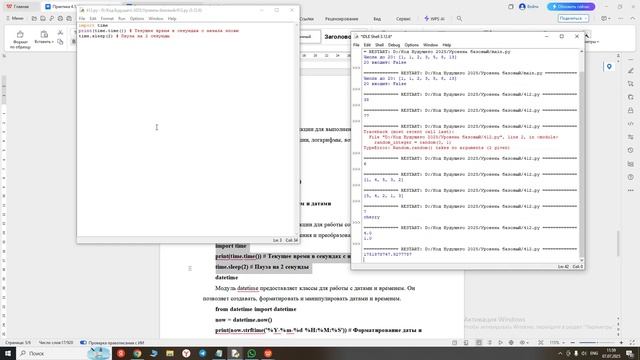Open the Format menu in the 412.py editor
Viewport: 640px width, 360px height.
click(107, 19)
